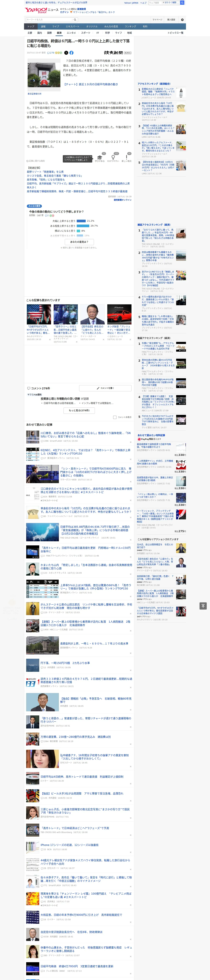Select スポーツ category in sub navigation

click(86, 33)
